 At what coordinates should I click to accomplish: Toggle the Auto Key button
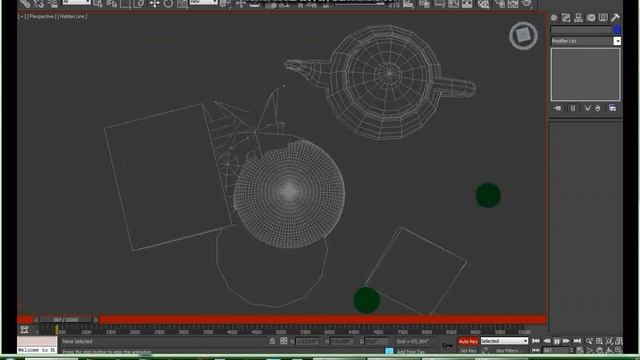click(x=468, y=341)
